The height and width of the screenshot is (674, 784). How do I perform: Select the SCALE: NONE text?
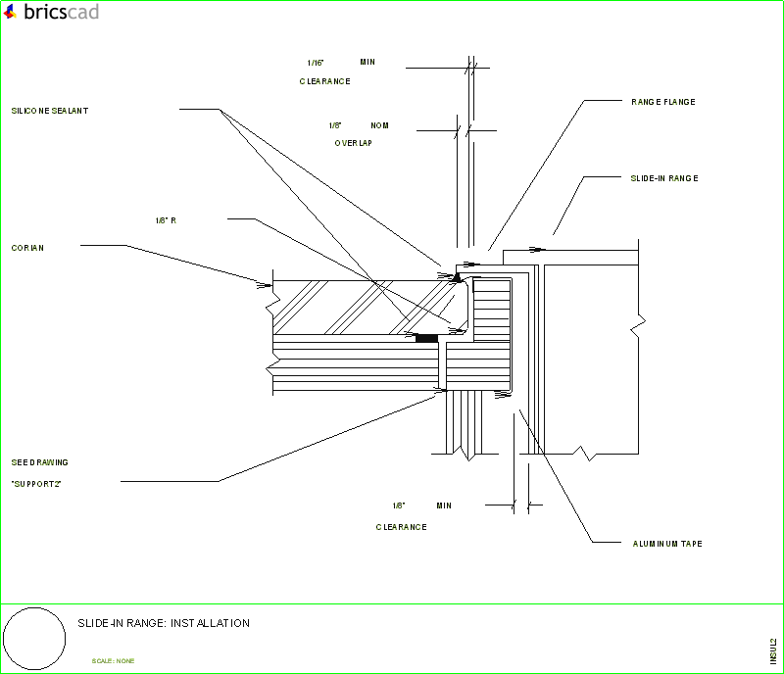pos(114,660)
